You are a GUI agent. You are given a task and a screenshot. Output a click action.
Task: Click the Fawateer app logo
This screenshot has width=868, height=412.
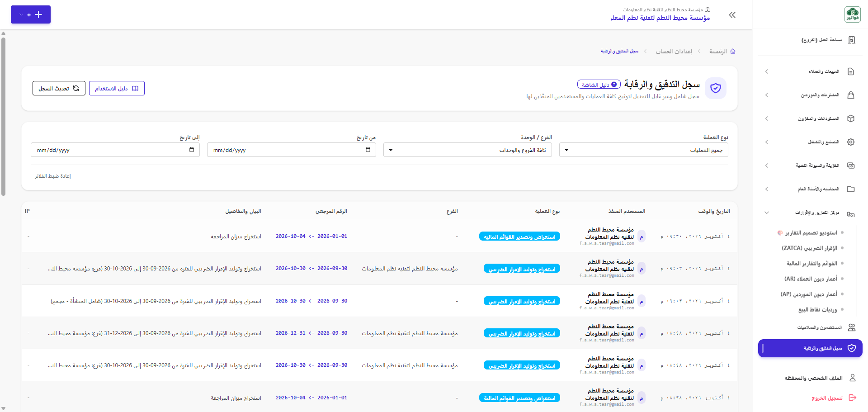tap(853, 14)
